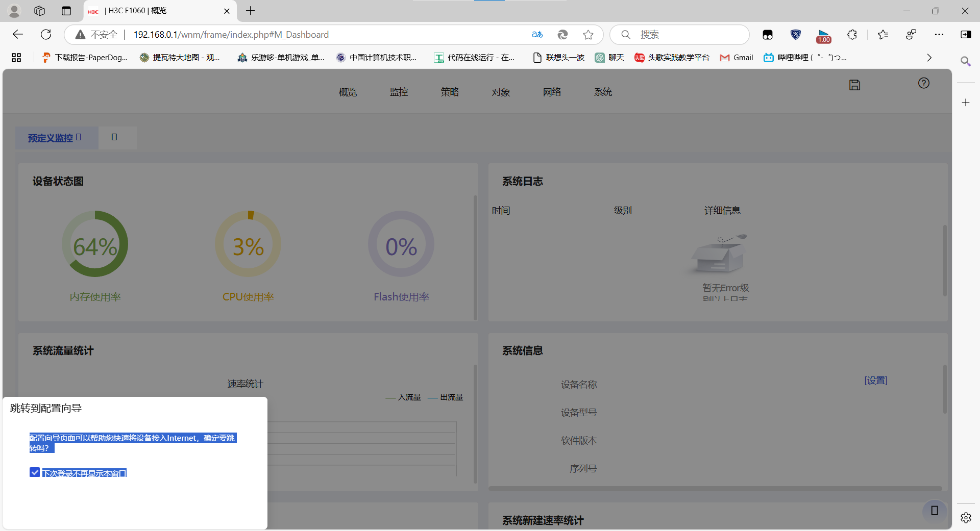Screen dimensions: 980x531
Task: Select the 预定义监控 tab
Action: pos(57,138)
